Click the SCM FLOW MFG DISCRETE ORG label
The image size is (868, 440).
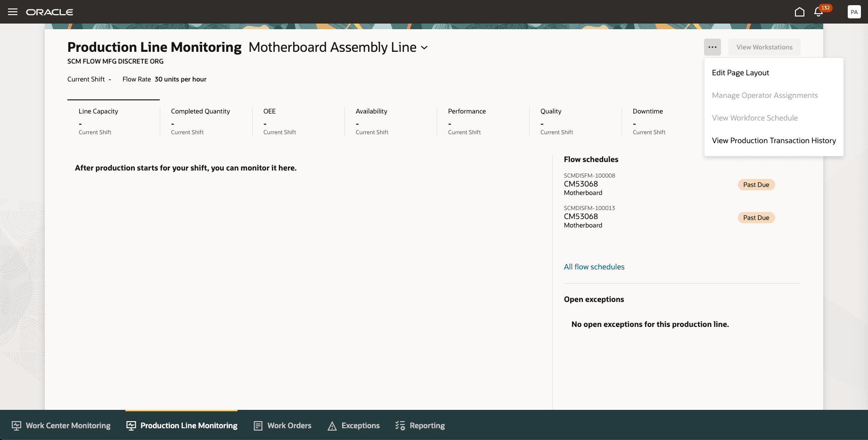coord(115,61)
